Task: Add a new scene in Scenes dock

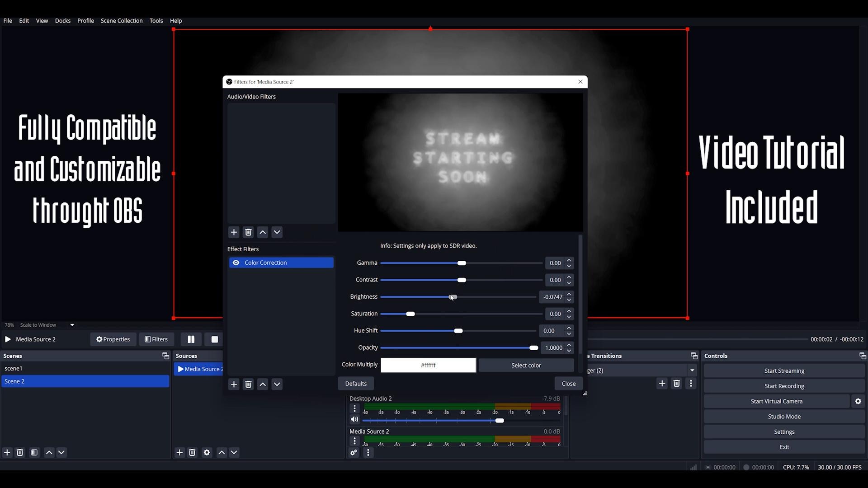Action: pyautogui.click(x=7, y=453)
